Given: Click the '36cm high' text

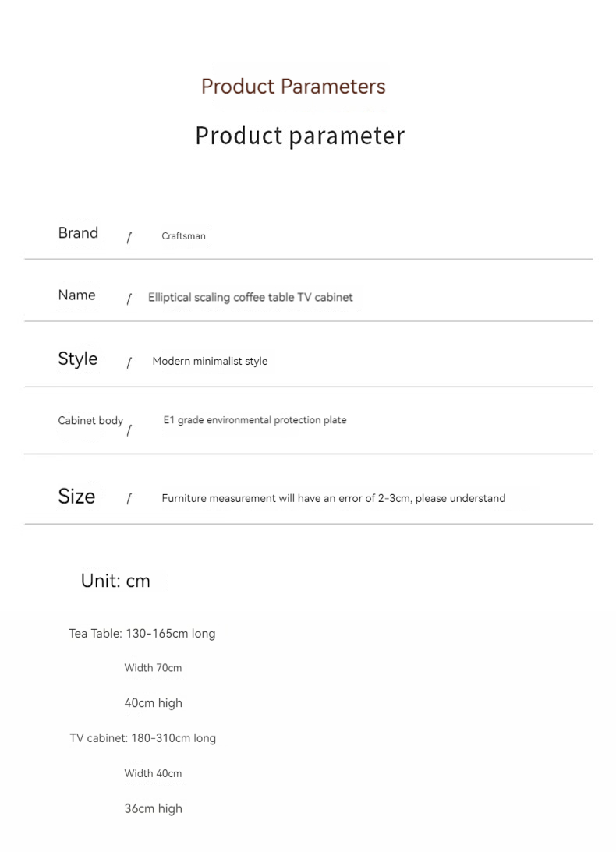Looking at the screenshot, I should (x=153, y=809).
